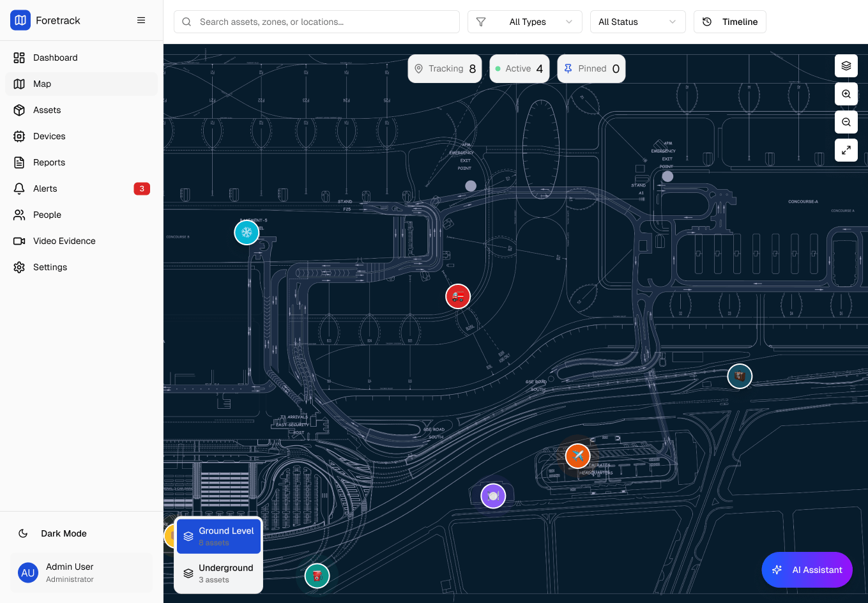Open the People section

pyautogui.click(x=81, y=215)
